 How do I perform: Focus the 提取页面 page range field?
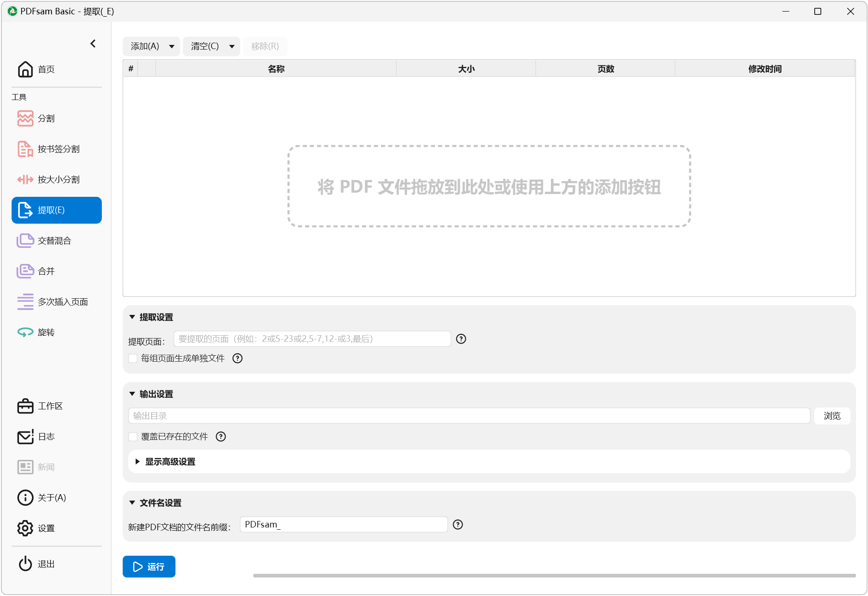312,339
